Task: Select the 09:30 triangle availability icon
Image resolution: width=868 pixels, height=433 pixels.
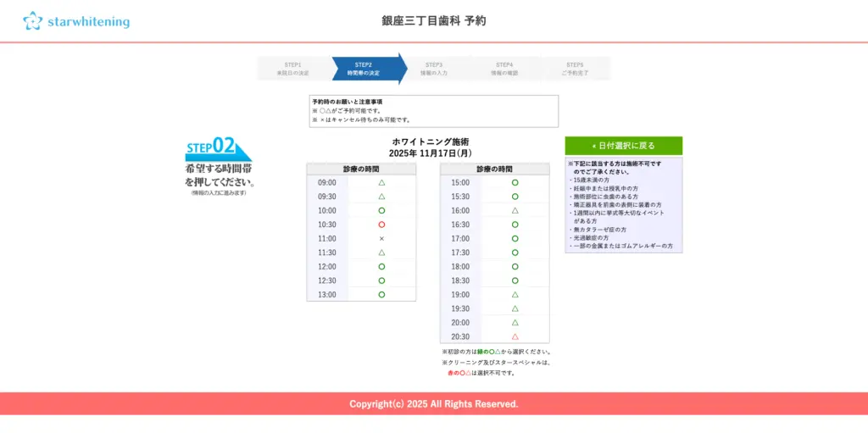Action: (381, 197)
